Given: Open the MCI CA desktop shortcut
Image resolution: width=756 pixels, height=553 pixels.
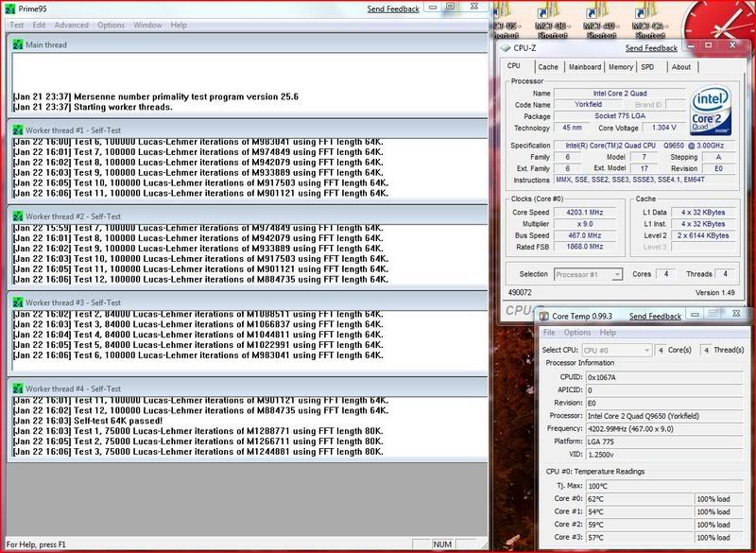Looking at the screenshot, I should point(649,20).
